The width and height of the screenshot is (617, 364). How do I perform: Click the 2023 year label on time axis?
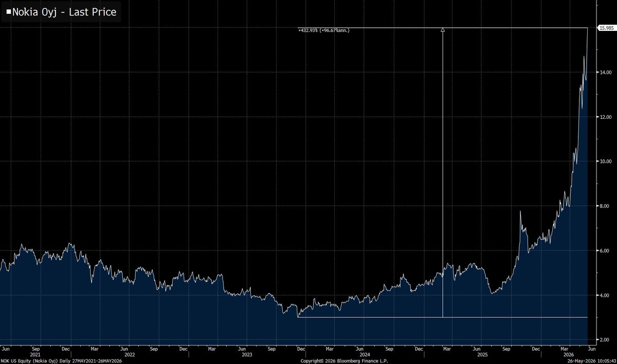pyautogui.click(x=246, y=354)
